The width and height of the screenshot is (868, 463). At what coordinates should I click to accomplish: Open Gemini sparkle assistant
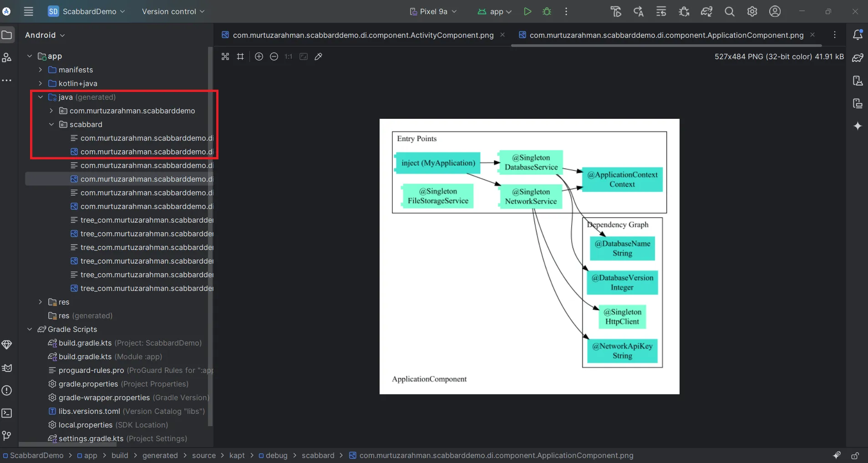point(858,126)
